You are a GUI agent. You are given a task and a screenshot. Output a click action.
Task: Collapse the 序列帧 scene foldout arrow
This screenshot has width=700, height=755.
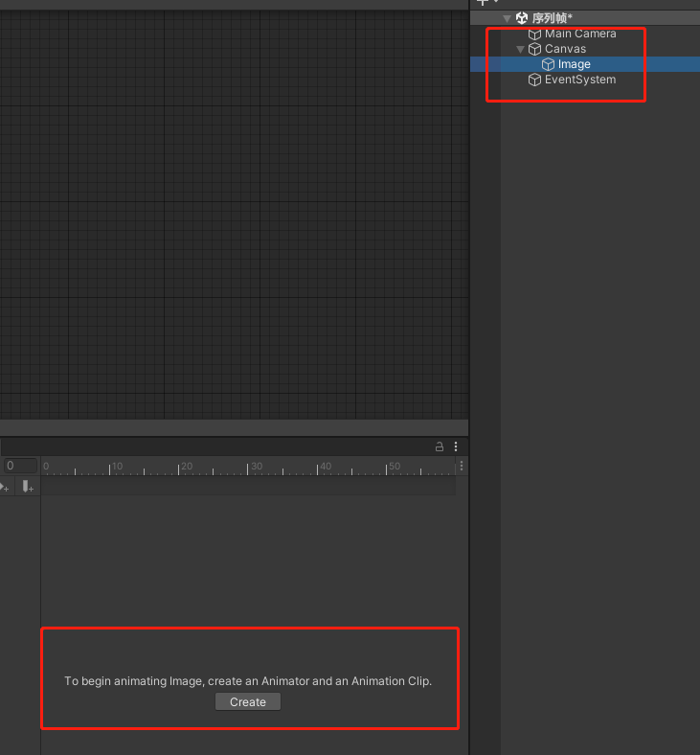point(507,19)
